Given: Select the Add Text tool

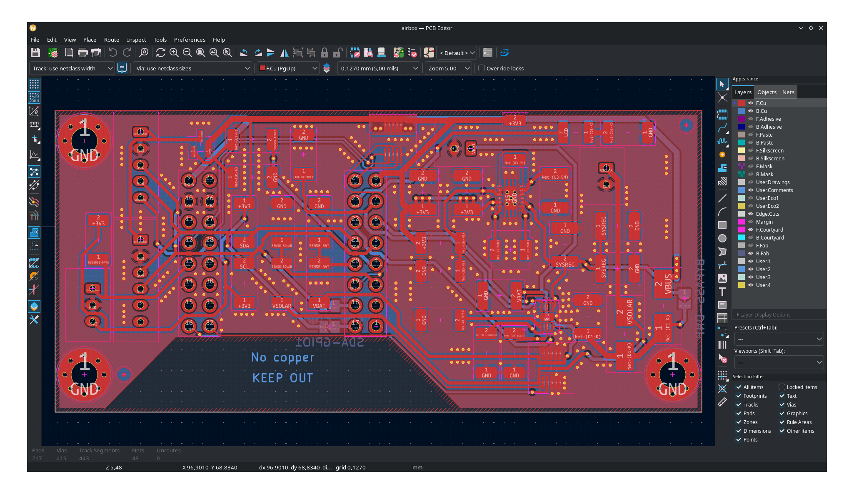Looking at the screenshot, I should click(722, 292).
